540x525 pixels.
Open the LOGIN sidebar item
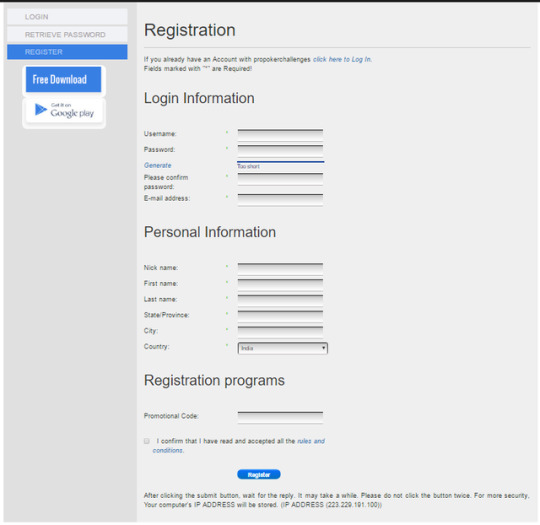click(x=67, y=17)
